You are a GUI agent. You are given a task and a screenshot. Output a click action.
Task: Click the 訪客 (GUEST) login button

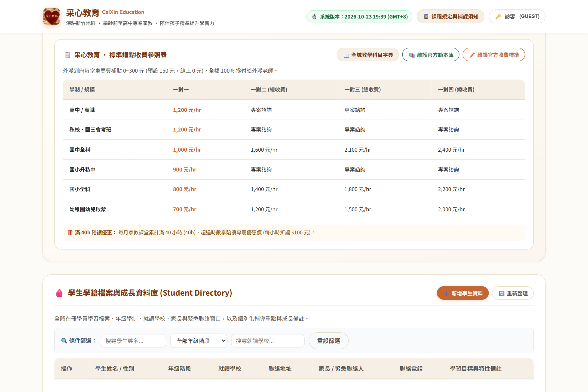tap(517, 16)
